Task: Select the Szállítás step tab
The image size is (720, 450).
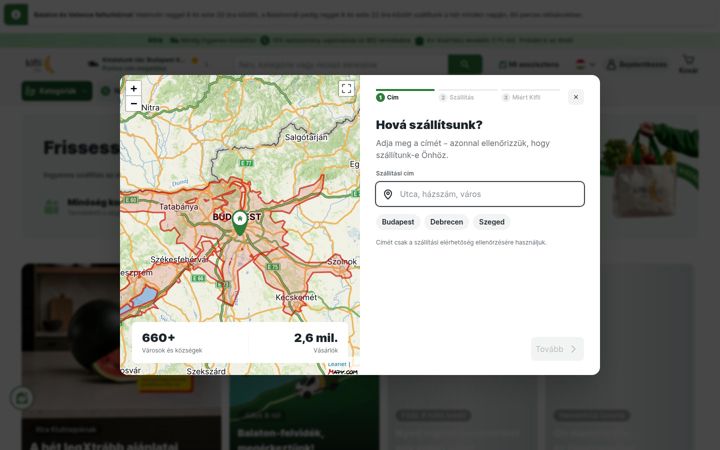Action: tap(468, 95)
